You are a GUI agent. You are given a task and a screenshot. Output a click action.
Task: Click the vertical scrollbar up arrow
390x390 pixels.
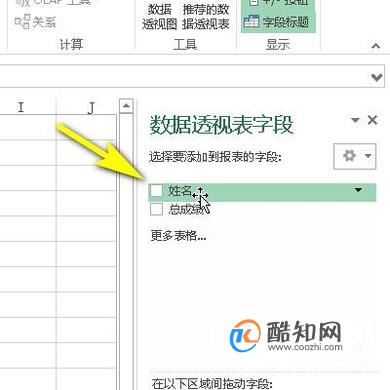pyautogui.click(x=126, y=106)
